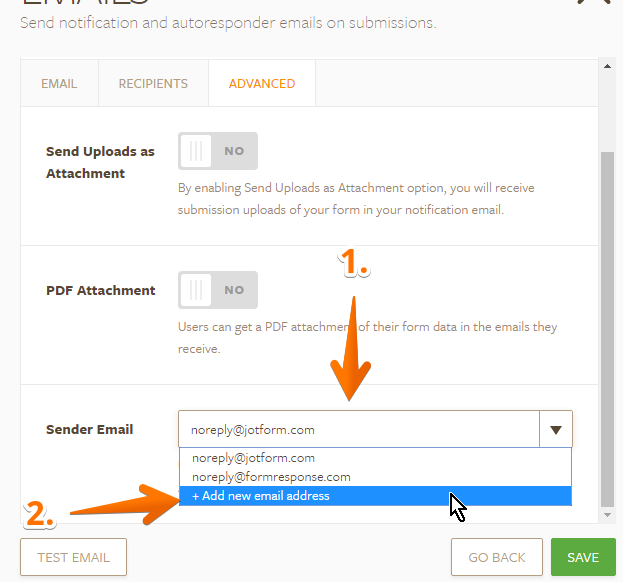Screen dimensions: 623x582
Task: Close the Emails panel with X
Action: pos(594,3)
